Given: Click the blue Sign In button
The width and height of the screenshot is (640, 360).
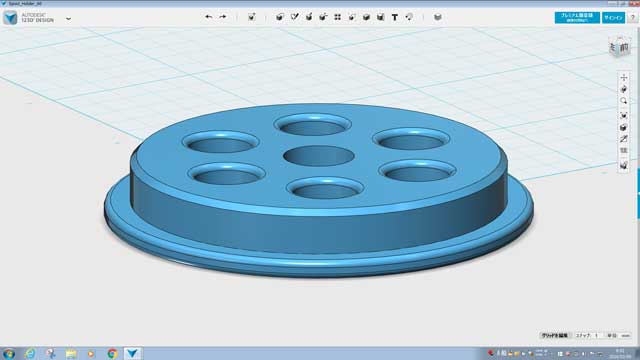Looking at the screenshot, I should (613, 18).
